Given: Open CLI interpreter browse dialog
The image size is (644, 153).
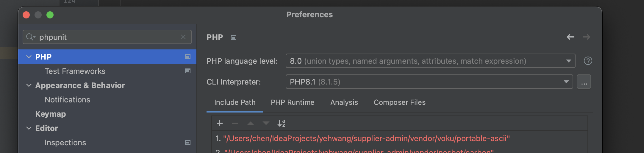Looking at the screenshot, I should [x=584, y=82].
